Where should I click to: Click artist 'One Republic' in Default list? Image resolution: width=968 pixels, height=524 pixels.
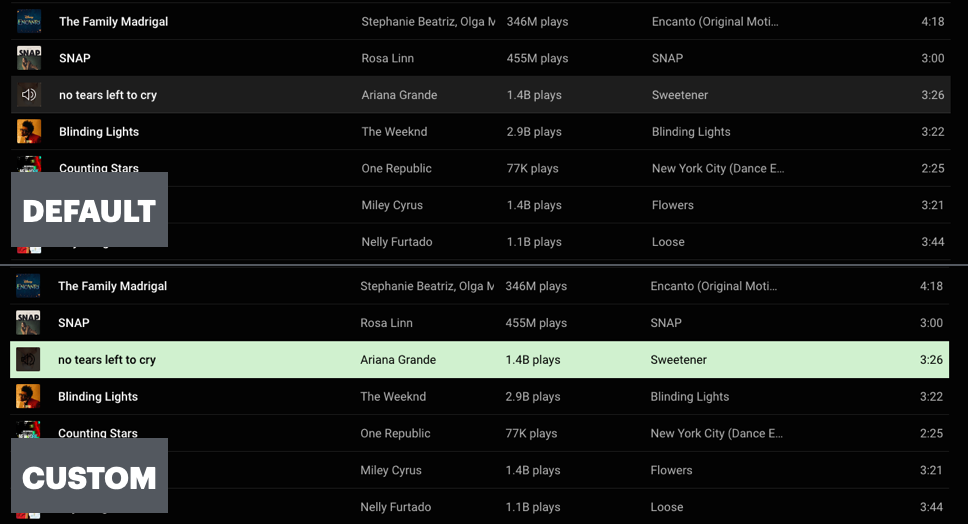396,168
